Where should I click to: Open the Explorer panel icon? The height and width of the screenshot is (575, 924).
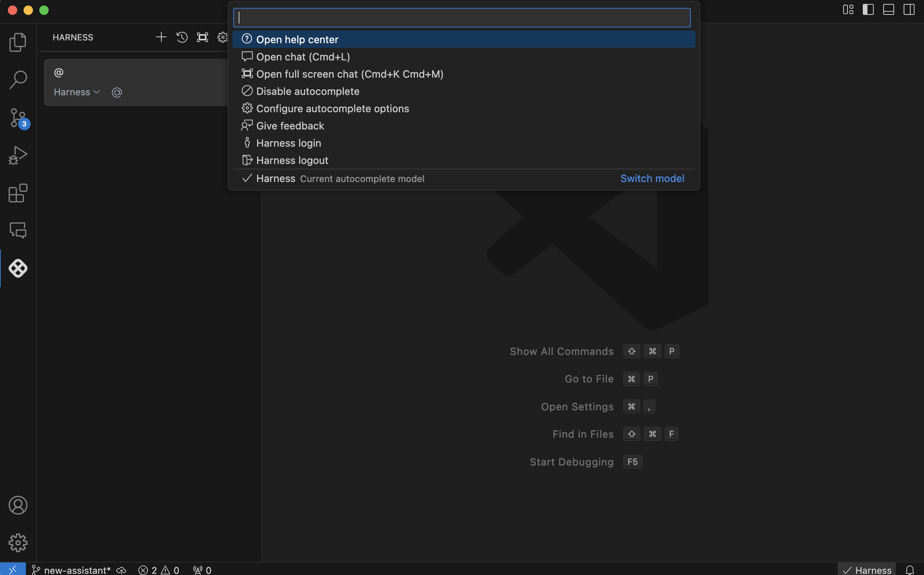pos(18,42)
